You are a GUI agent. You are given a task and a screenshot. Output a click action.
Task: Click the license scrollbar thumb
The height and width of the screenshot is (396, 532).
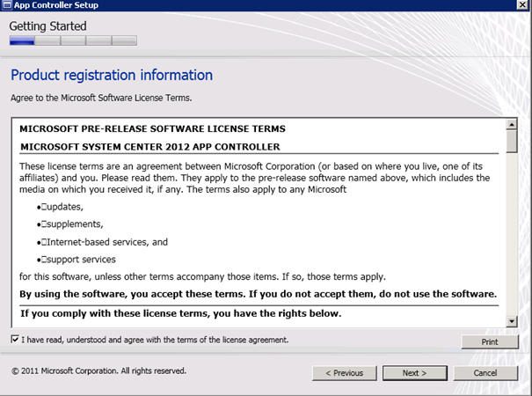[x=511, y=142]
